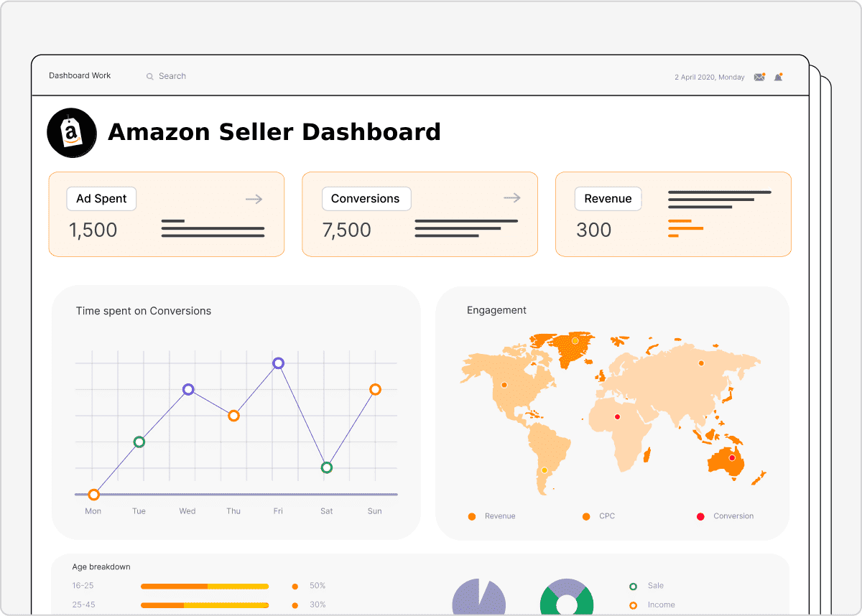862x616 pixels.
Task: Click the marker on North America
Action: click(504, 384)
